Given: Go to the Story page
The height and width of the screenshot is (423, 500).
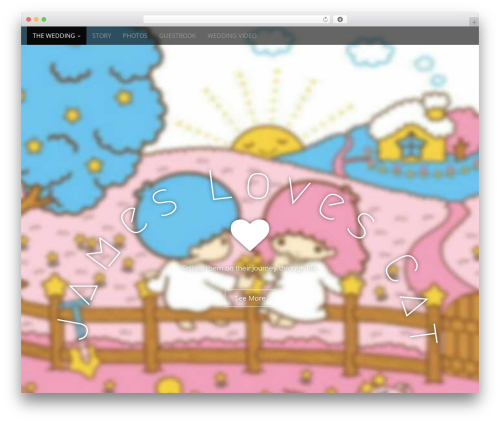Looking at the screenshot, I should [x=101, y=36].
